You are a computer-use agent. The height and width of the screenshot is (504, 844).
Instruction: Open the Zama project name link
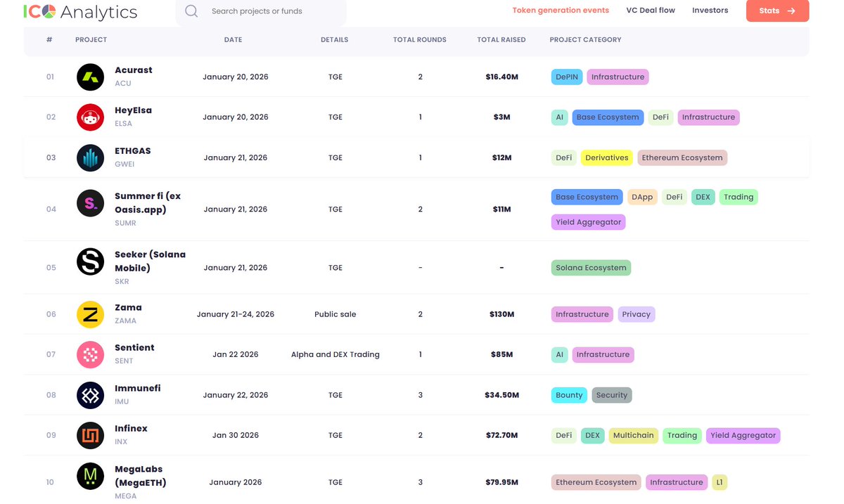(129, 308)
